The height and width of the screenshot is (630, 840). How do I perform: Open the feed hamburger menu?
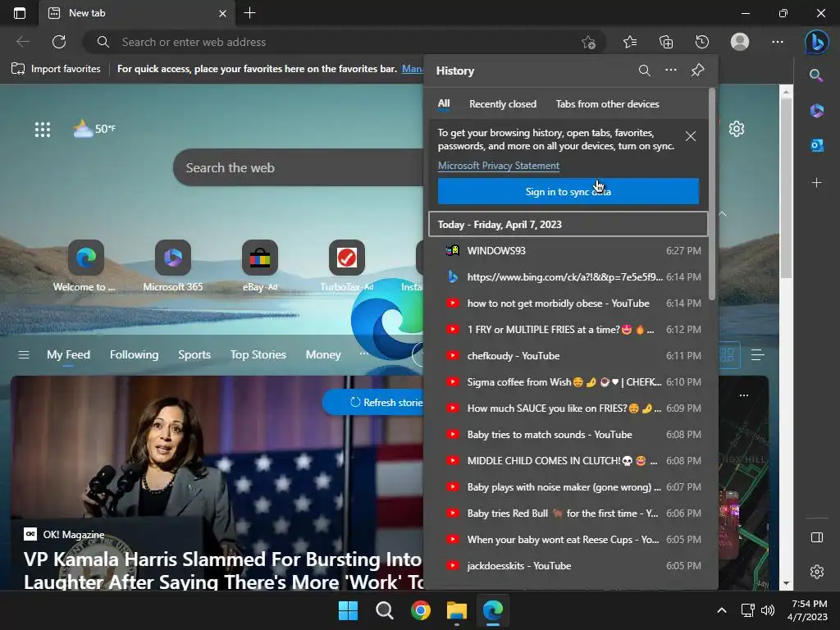point(24,354)
